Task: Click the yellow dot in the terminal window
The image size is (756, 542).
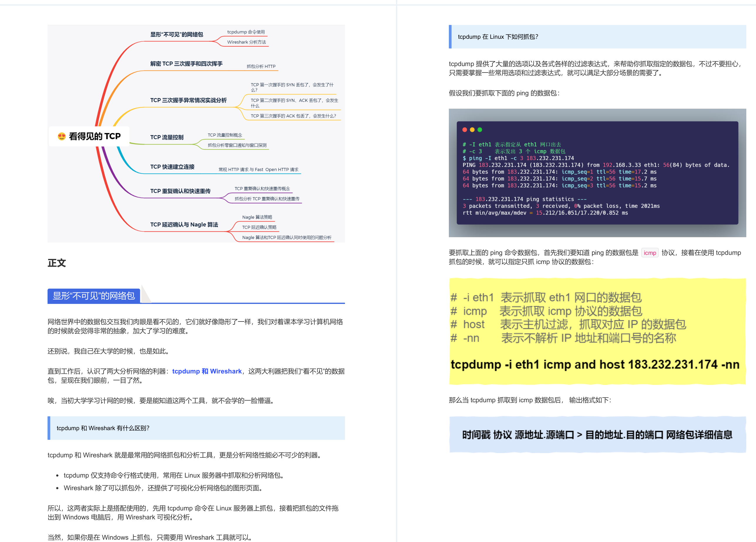Action: tap(472, 130)
